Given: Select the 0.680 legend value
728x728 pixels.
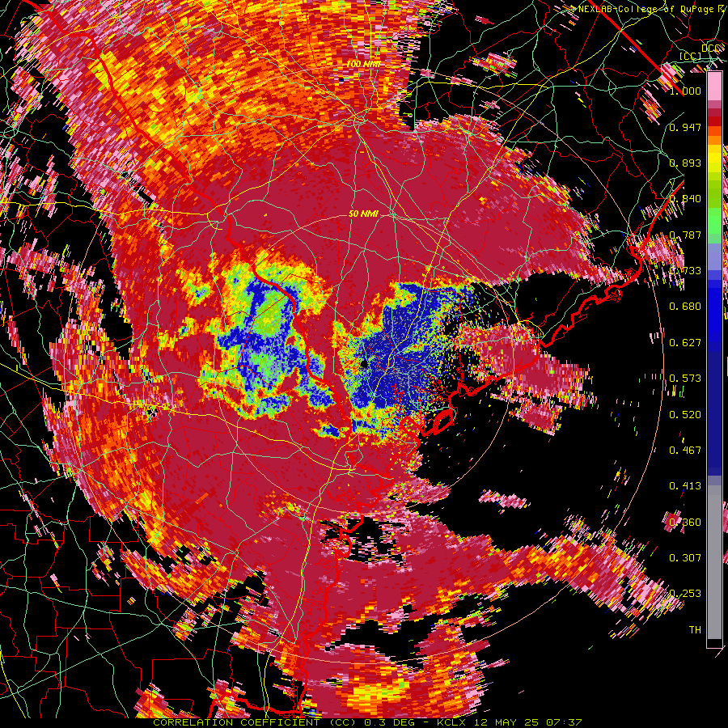Looking at the screenshot, I should (685, 306).
